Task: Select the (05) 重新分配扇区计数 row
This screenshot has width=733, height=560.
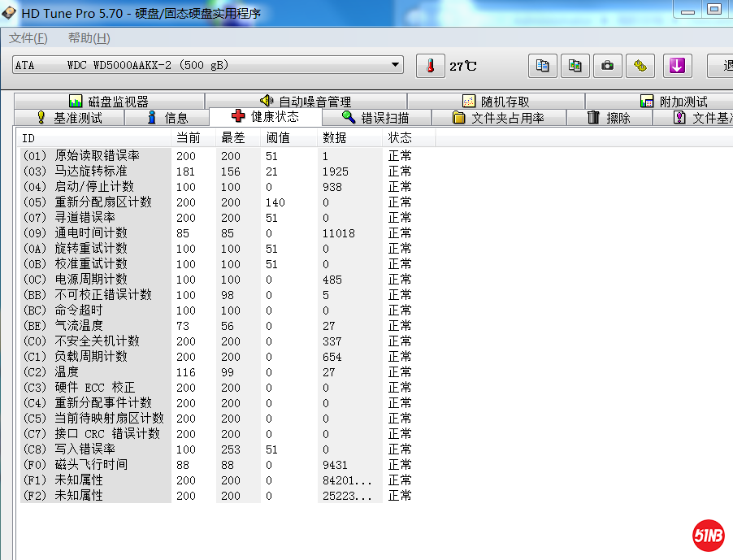Action: click(x=96, y=202)
